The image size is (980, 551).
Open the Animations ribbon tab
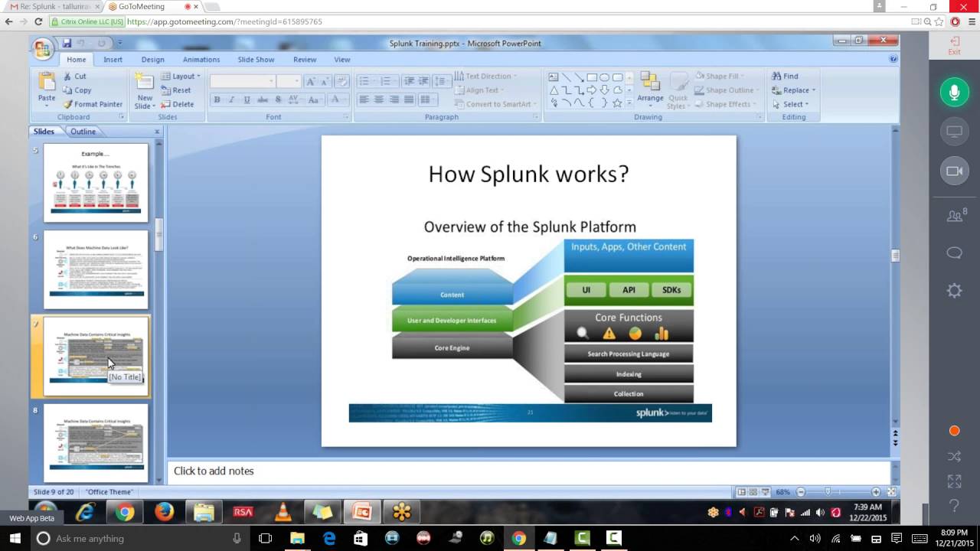(201, 60)
